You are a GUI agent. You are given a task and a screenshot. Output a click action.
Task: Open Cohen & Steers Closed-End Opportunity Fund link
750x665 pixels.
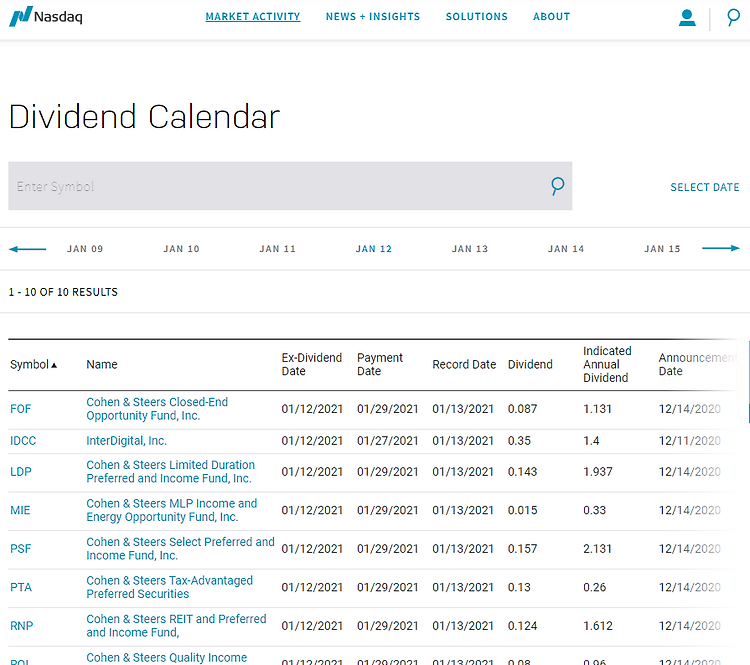pyautogui.click(x=157, y=409)
